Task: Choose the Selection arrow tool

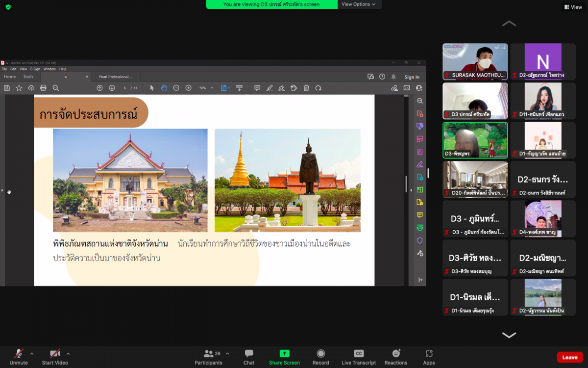Action: click(x=152, y=88)
